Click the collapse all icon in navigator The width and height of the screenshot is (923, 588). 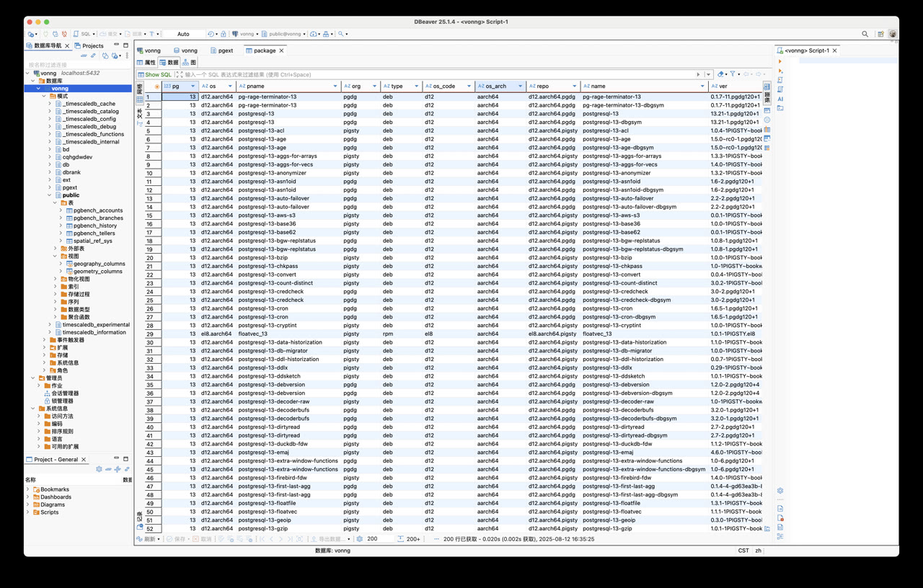pos(84,55)
